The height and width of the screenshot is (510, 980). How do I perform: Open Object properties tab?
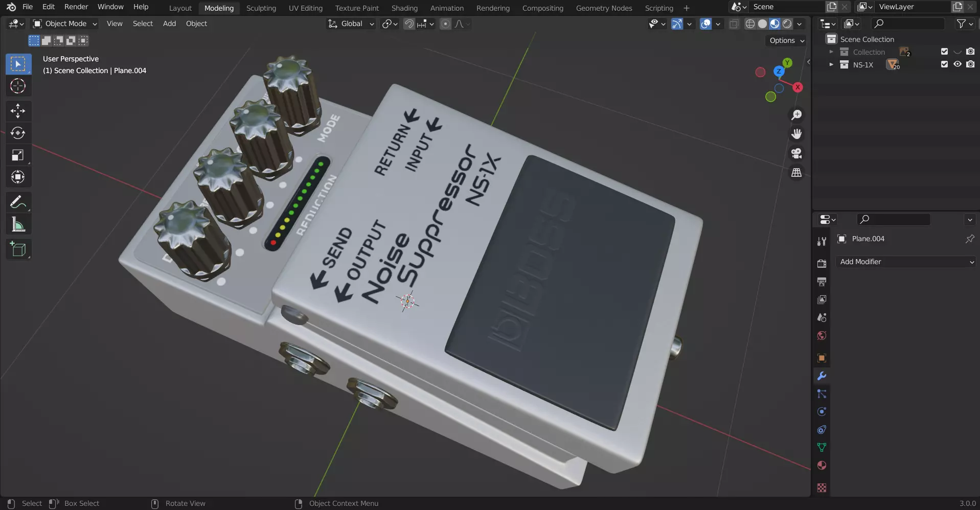coord(822,358)
